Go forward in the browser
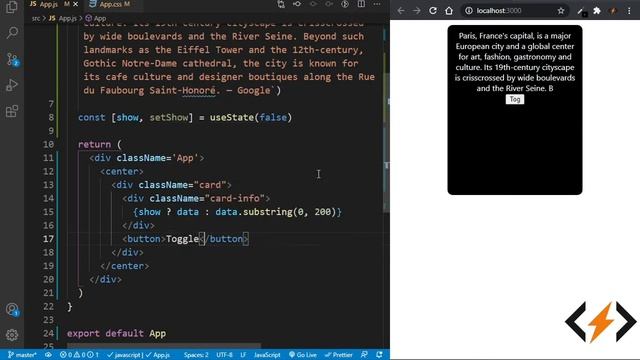640x360 pixels. pyautogui.click(x=417, y=11)
